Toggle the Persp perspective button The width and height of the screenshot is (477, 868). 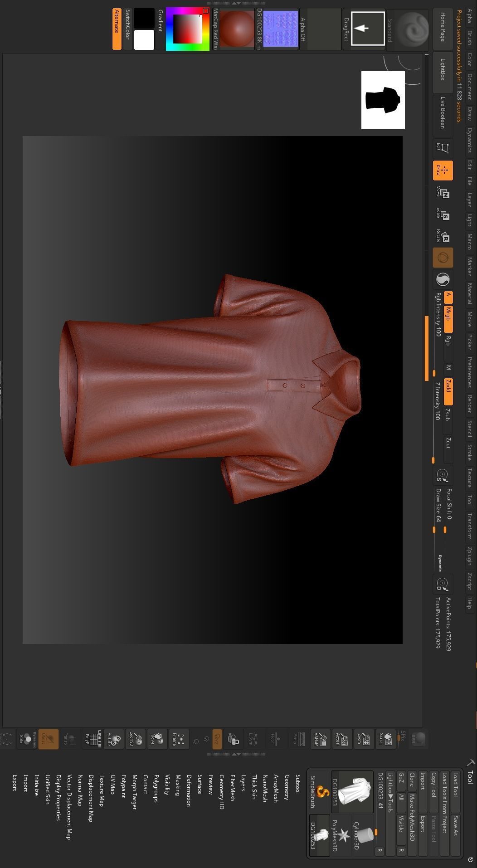coord(299,739)
